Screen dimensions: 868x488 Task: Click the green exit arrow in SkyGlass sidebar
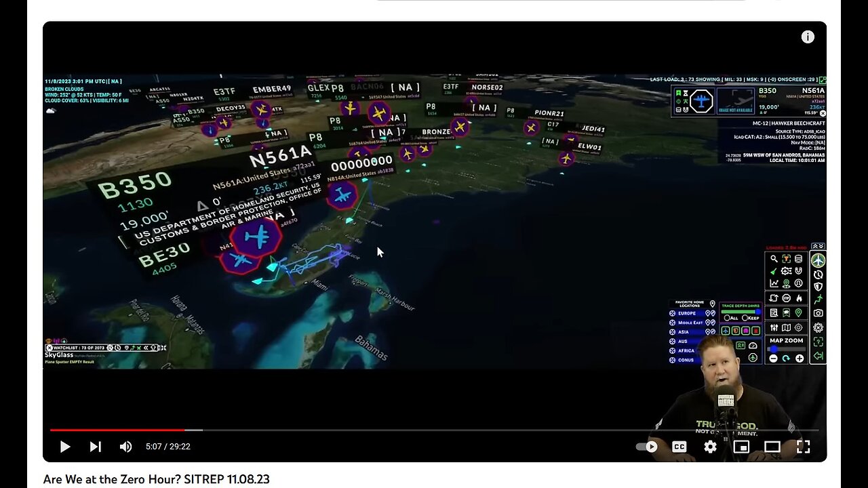click(x=818, y=356)
